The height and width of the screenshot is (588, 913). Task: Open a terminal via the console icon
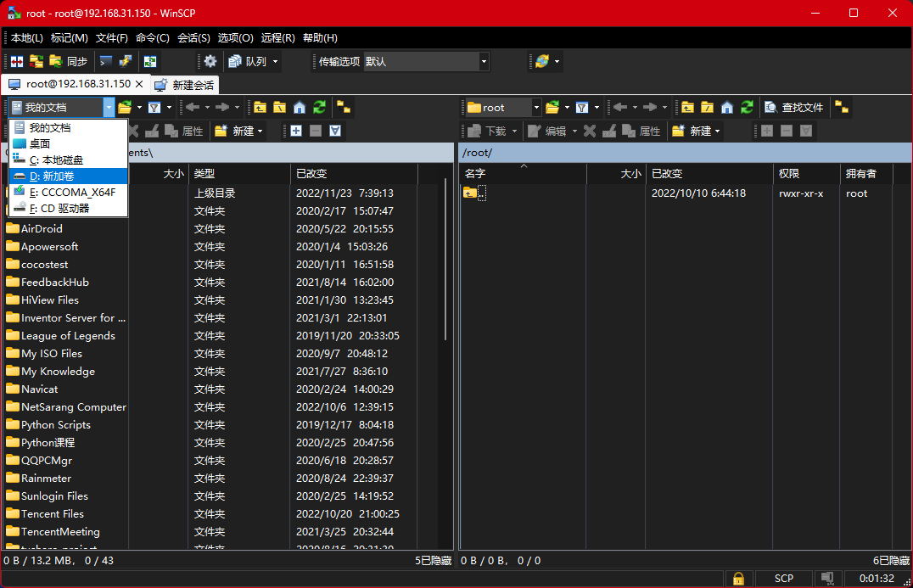pyautogui.click(x=105, y=61)
